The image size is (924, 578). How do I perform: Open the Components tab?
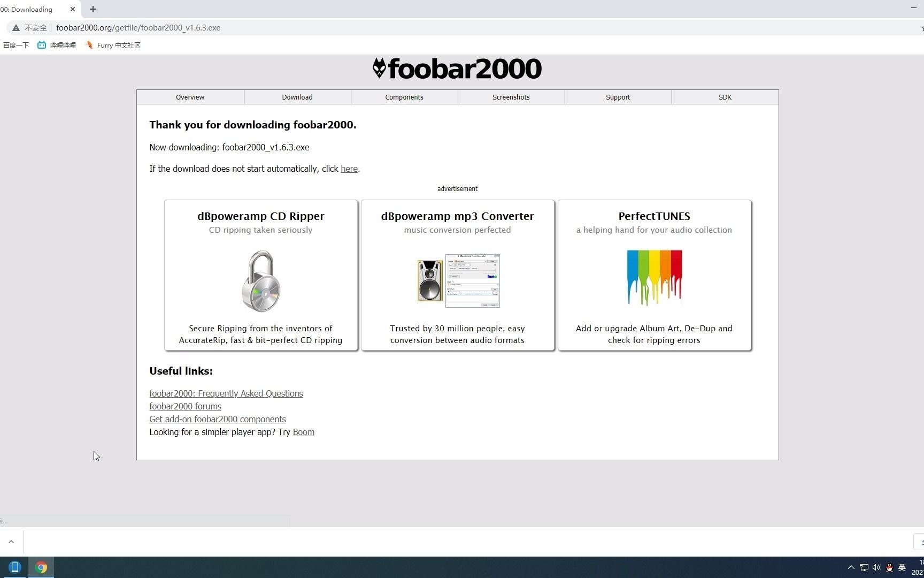(x=404, y=97)
